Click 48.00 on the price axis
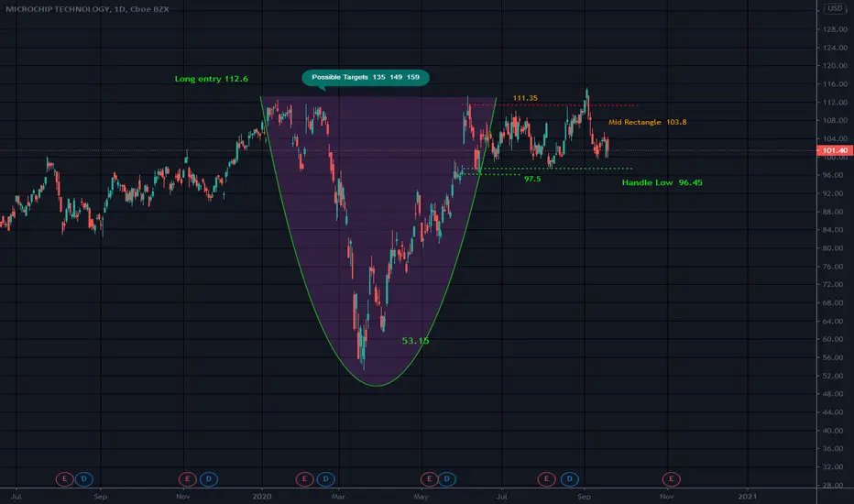854x504 pixels. click(835, 394)
